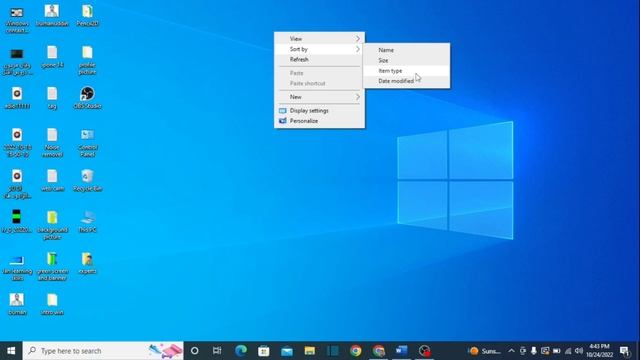Viewport: 640px width, 360px height.
Task: Select the 'tag' file on desktop
Action: tap(52, 98)
